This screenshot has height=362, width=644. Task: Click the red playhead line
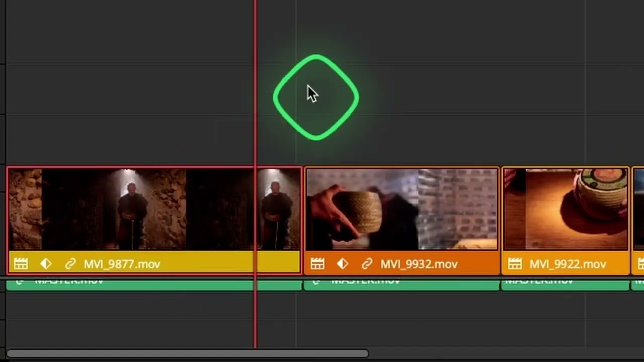pyautogui.click(x=255, y=173)
